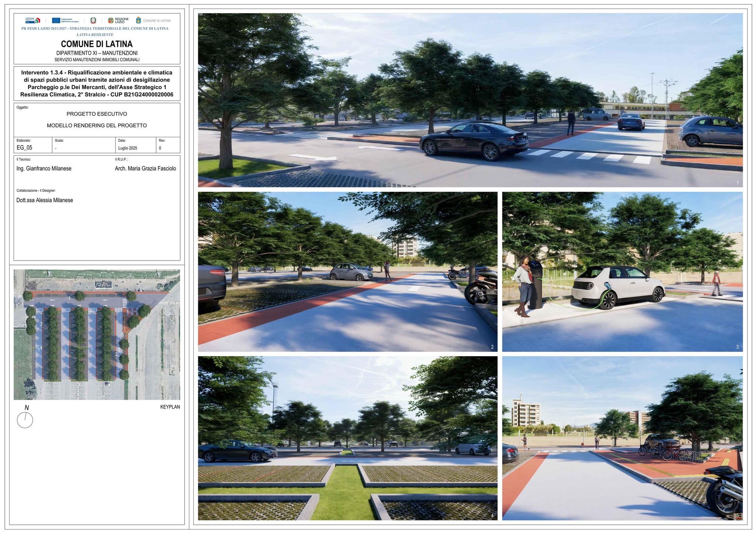Click the EG_05 elaborato code
Image resolution: width=756 pixels, height=534 pixels.
[x=24, y=148]
